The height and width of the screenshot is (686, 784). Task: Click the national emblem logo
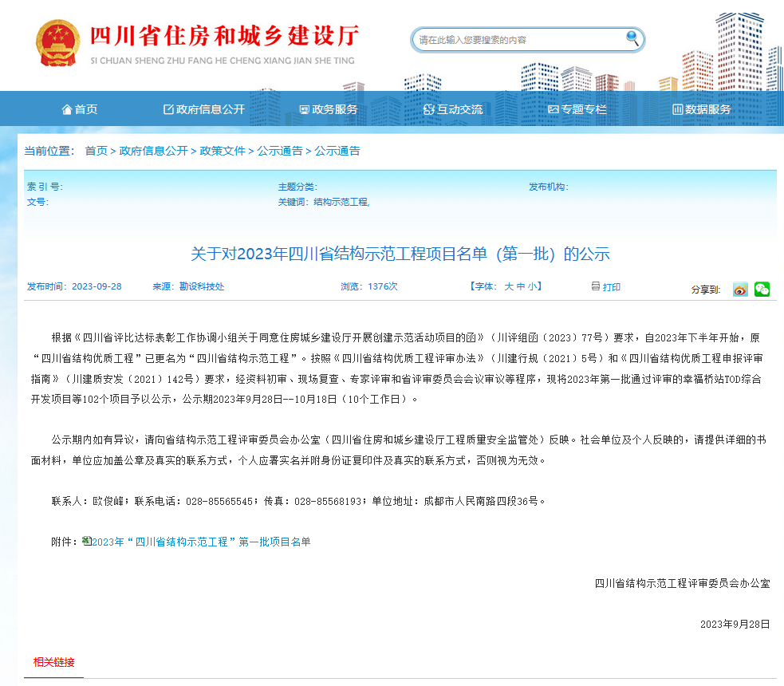tap(58, 43)
